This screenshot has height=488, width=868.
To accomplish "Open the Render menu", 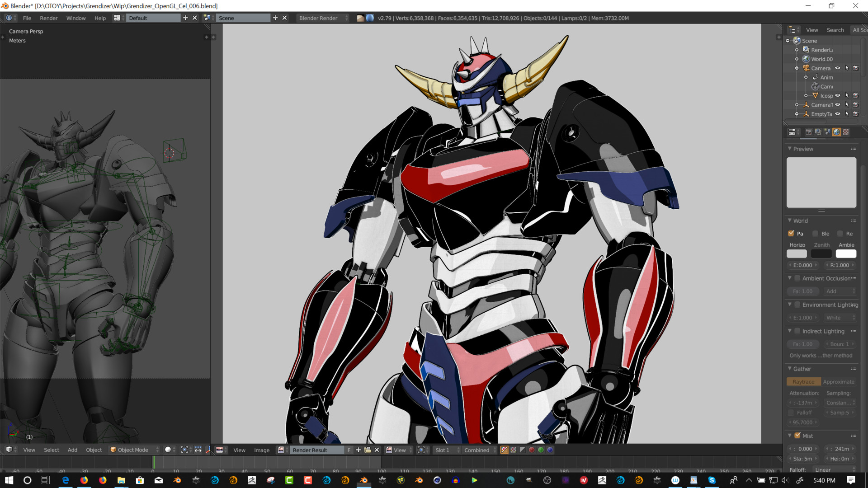I will coord(49,18).
